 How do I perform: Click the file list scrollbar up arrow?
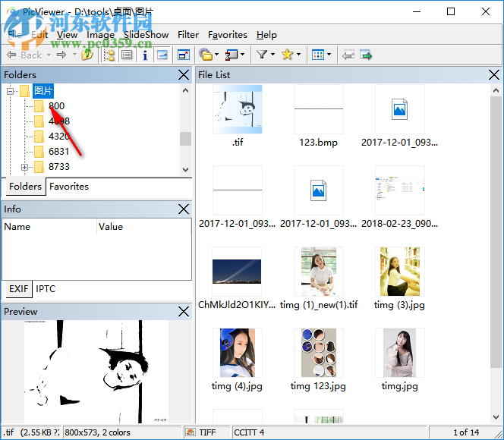click(x=496, y=90)
